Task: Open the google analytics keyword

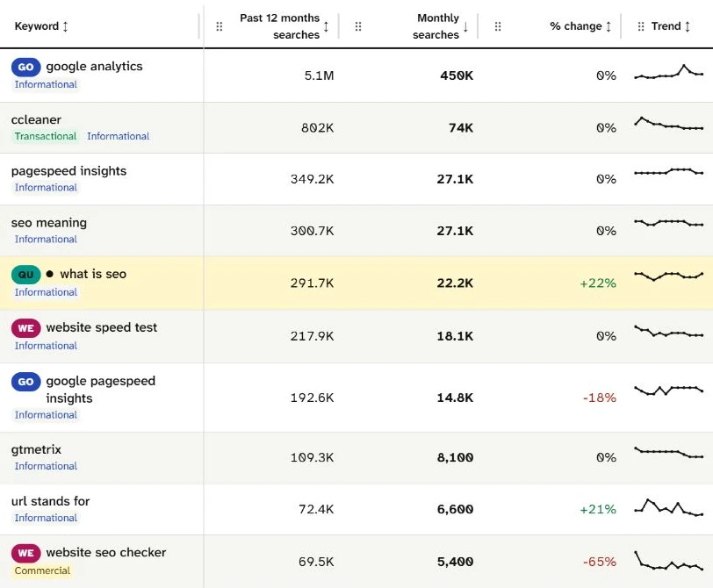Action: coord(94,67)
